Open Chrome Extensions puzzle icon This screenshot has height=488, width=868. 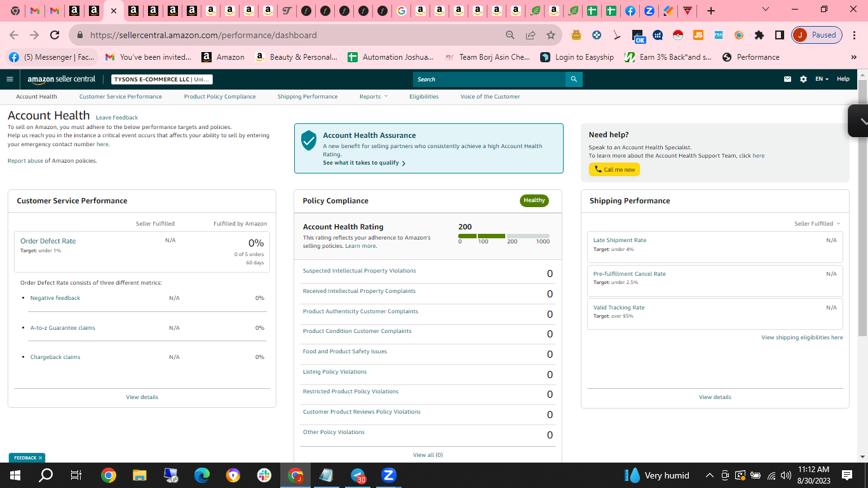point(759,35)
